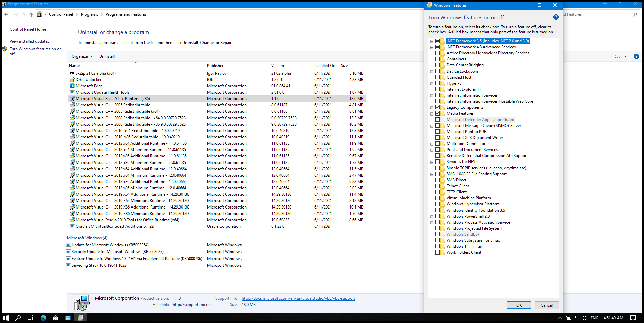Open the view options dropdown arrow

pyautogui.click(x=625, y=56)
